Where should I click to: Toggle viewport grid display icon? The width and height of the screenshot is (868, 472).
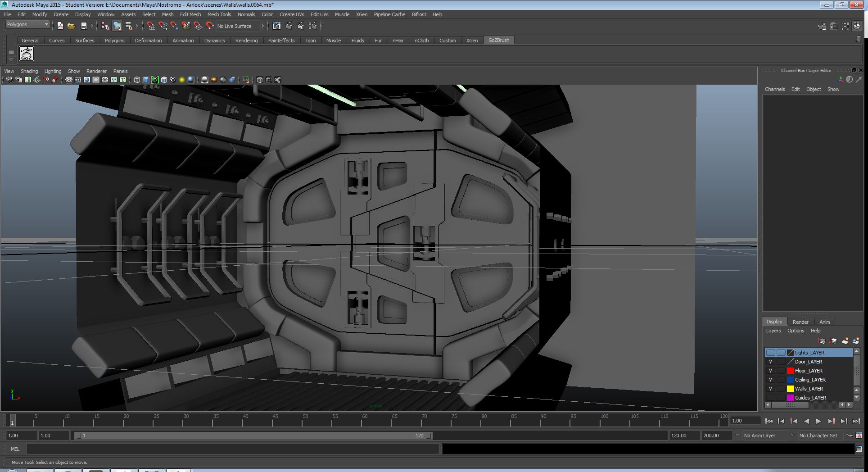(x=69, y=80)
